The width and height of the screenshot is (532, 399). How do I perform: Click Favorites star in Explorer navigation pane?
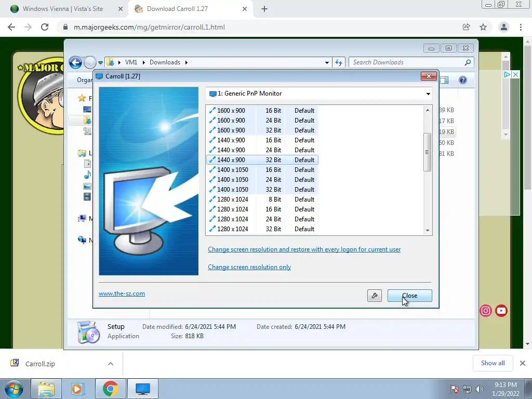(x=82, y=98)
